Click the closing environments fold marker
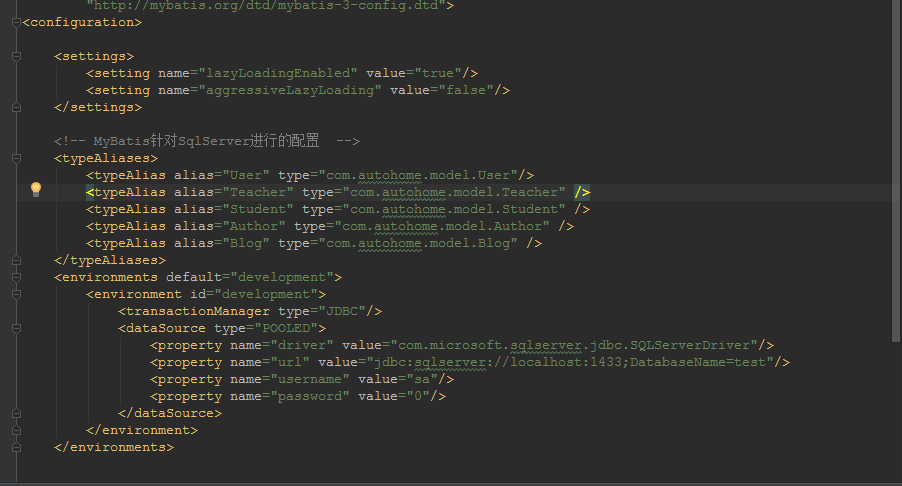Screen dimensions: 902x486 pyautogui.click(x=16, y=447)
